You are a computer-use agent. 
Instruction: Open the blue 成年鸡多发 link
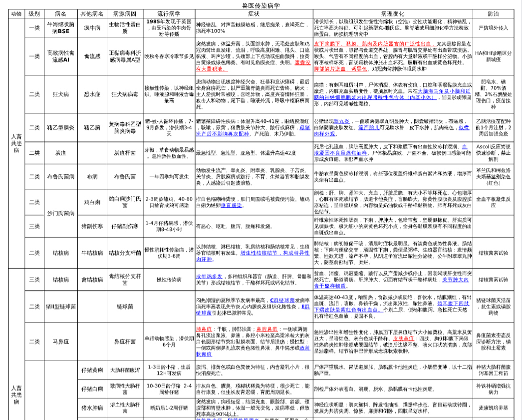(209, 276)
